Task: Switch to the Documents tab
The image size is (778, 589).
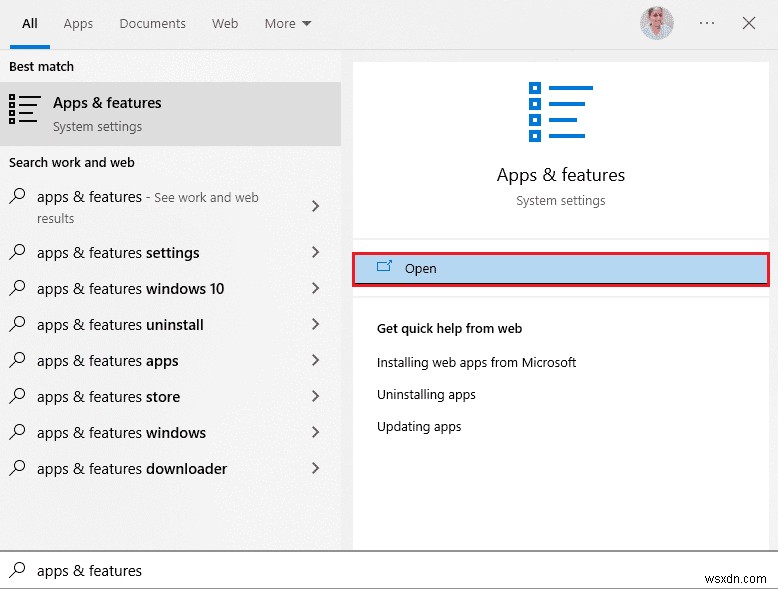Action: point(152,23)
